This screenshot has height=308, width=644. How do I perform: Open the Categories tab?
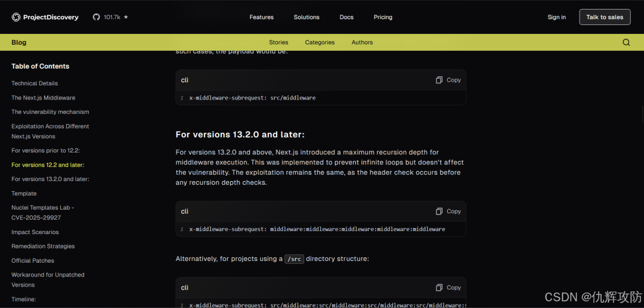pos(320,42)
